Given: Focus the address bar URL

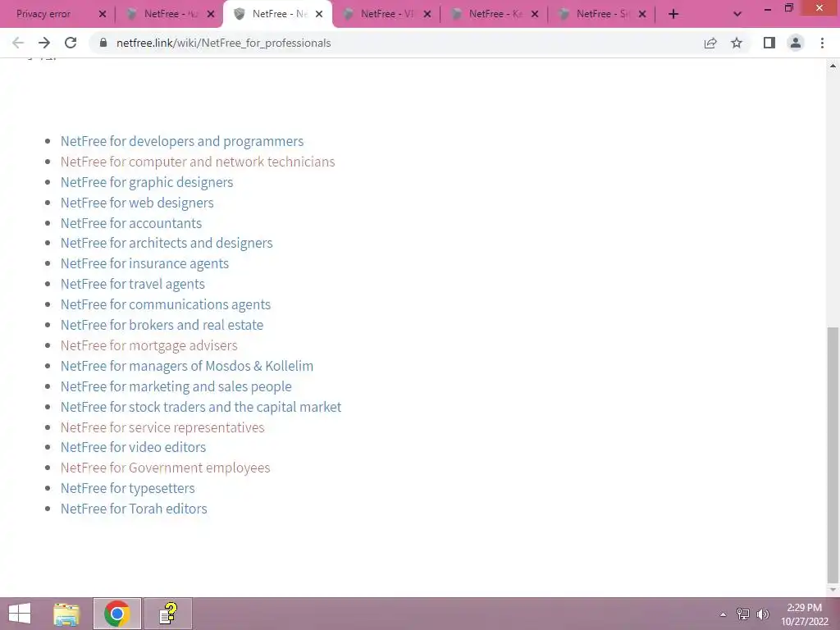Looking at the screenshot, I should (223, 43).
